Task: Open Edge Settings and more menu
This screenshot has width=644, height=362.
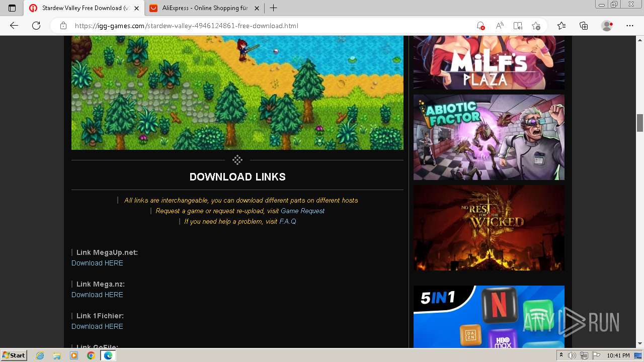Action: point(630,26)
